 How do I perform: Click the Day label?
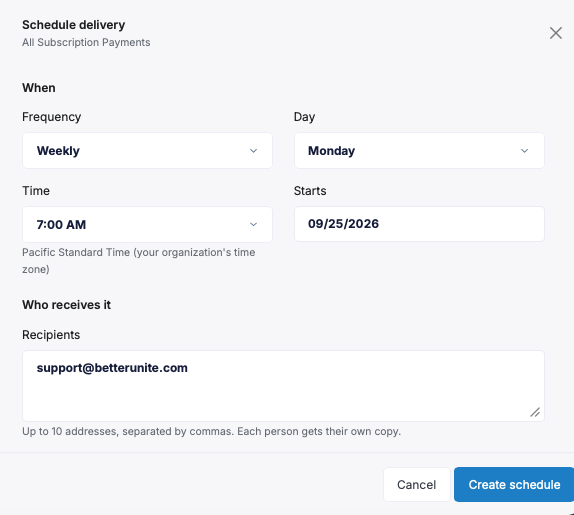[x=304, y=117]
